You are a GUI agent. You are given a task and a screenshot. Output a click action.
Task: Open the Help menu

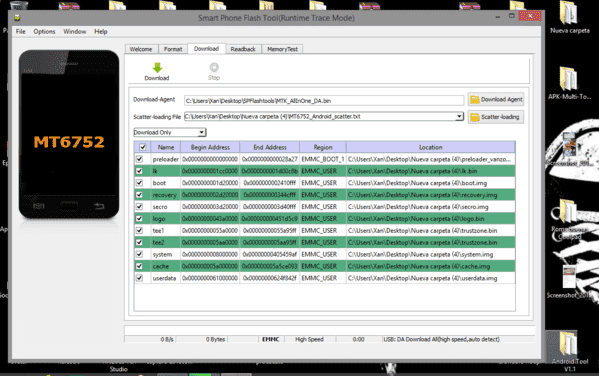point(101,31)
